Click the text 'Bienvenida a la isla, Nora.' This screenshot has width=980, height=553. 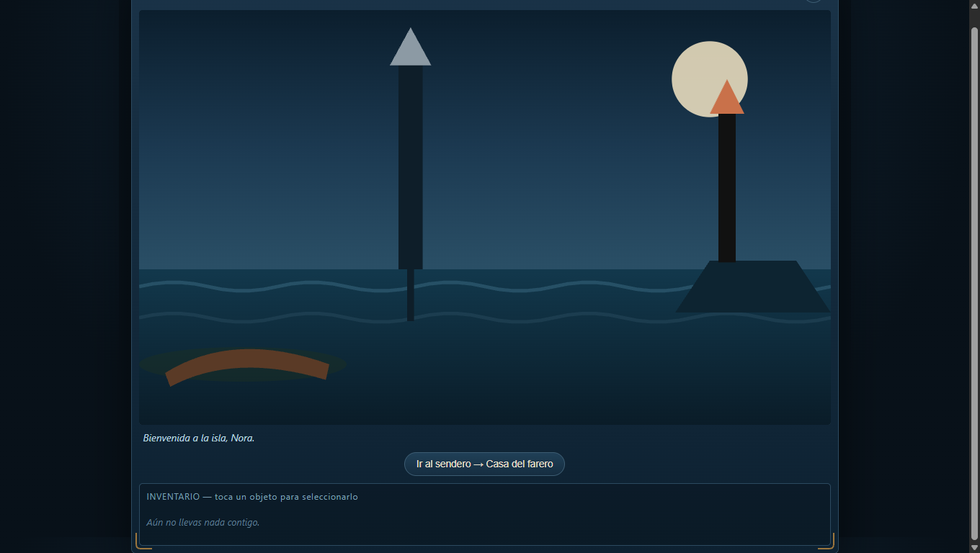coord(199,438)
